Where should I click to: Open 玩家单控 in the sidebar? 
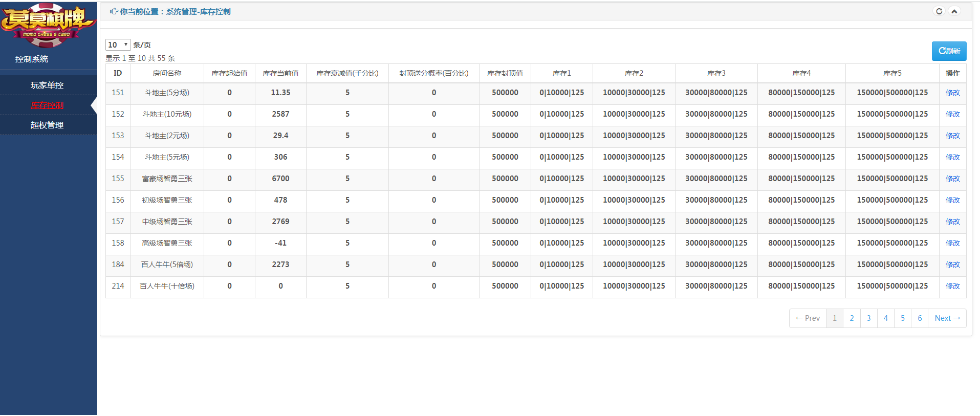47,85
